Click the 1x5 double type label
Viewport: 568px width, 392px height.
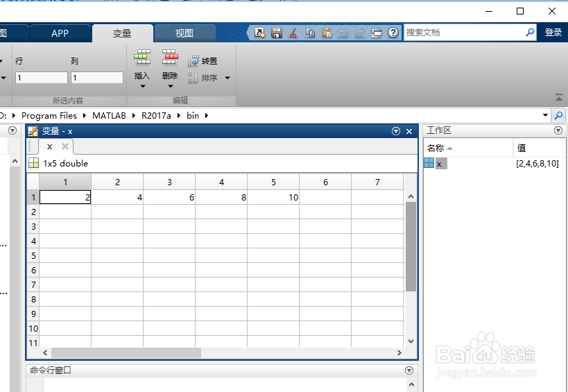tap(66, 164)
